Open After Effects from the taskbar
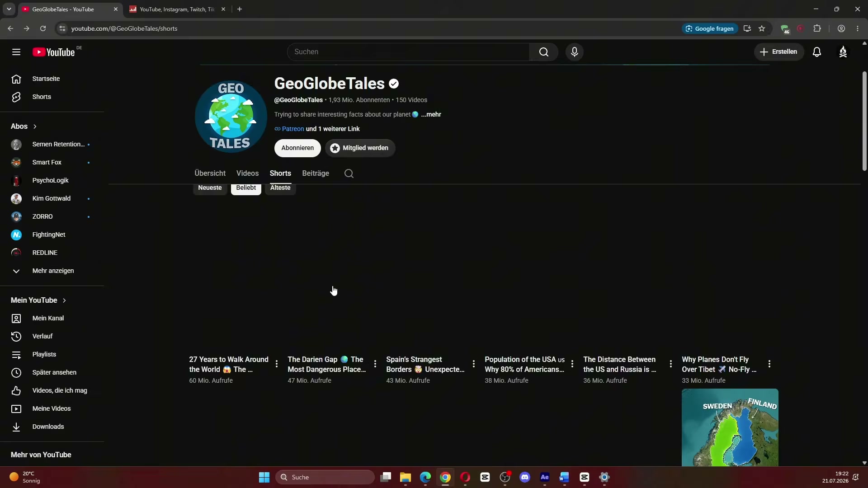The width and height of the screenshot is (868, 488). (x=545, y=477)
